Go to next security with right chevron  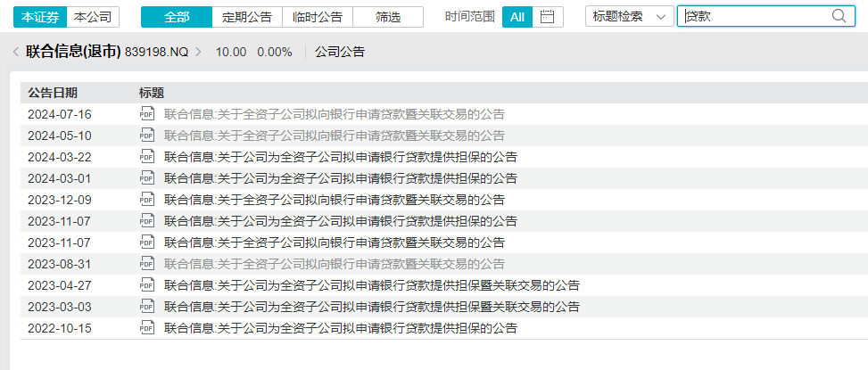pos(199,52)
